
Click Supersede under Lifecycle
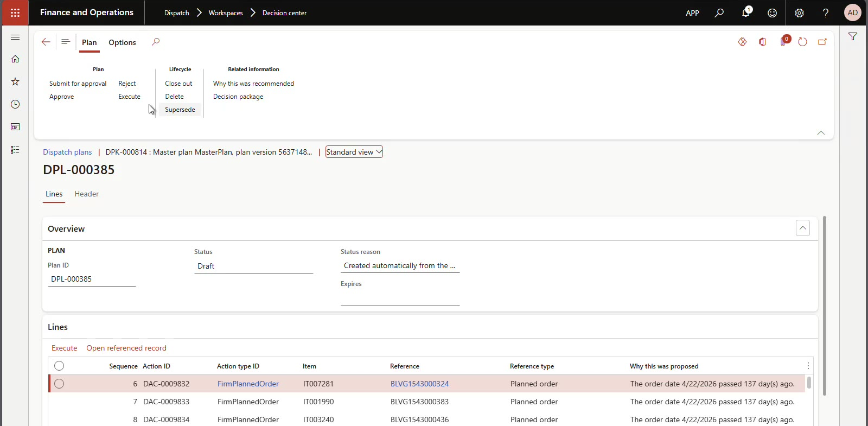180,110
